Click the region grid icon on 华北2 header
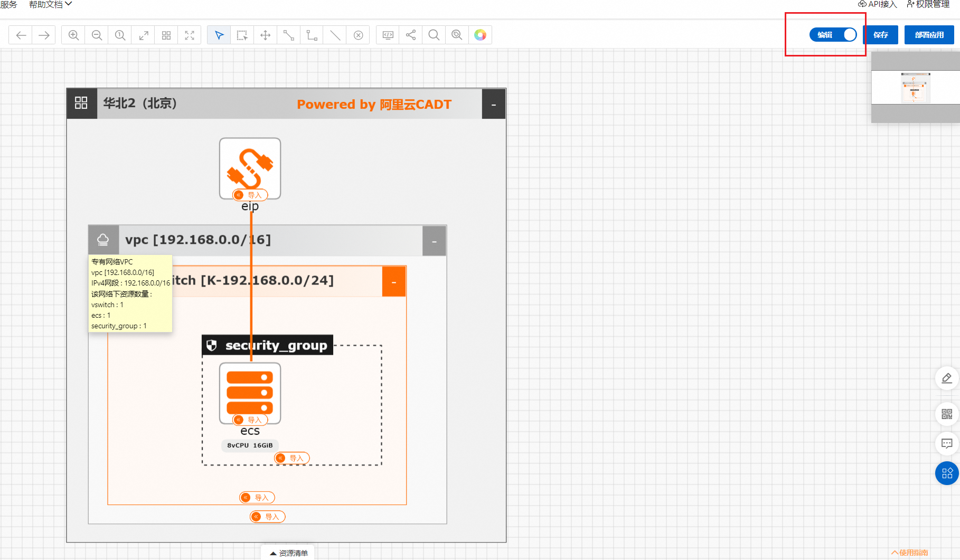 tap(81, 103)
